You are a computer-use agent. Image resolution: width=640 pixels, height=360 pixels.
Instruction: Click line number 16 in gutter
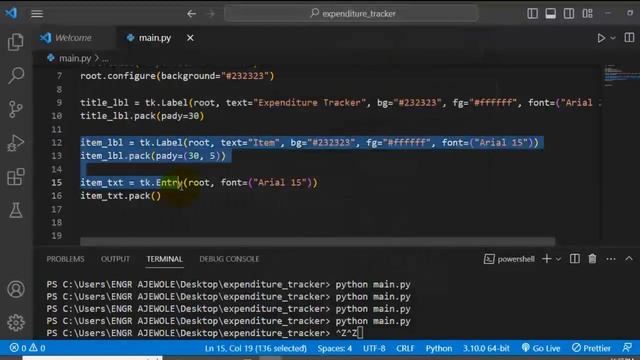pyautogui.click(x=57, y=196)
